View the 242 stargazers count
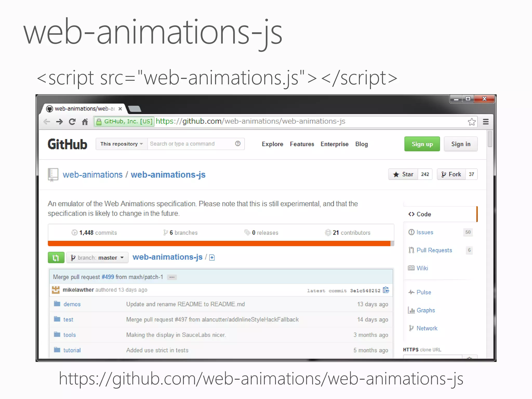Screen dimensions: 532x399 (x=425, y=174)
